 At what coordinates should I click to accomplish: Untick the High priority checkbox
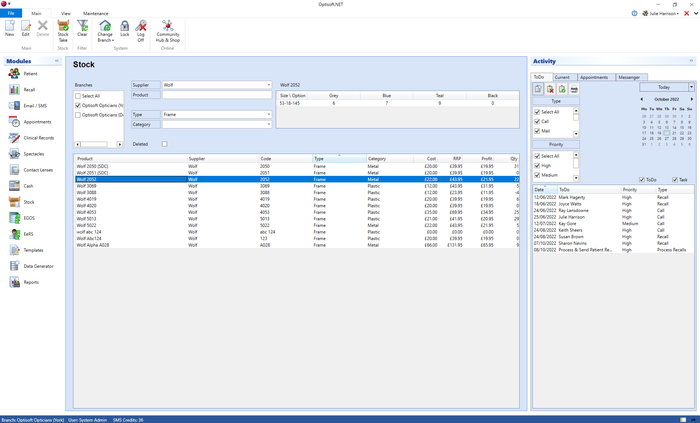[537, 166]
